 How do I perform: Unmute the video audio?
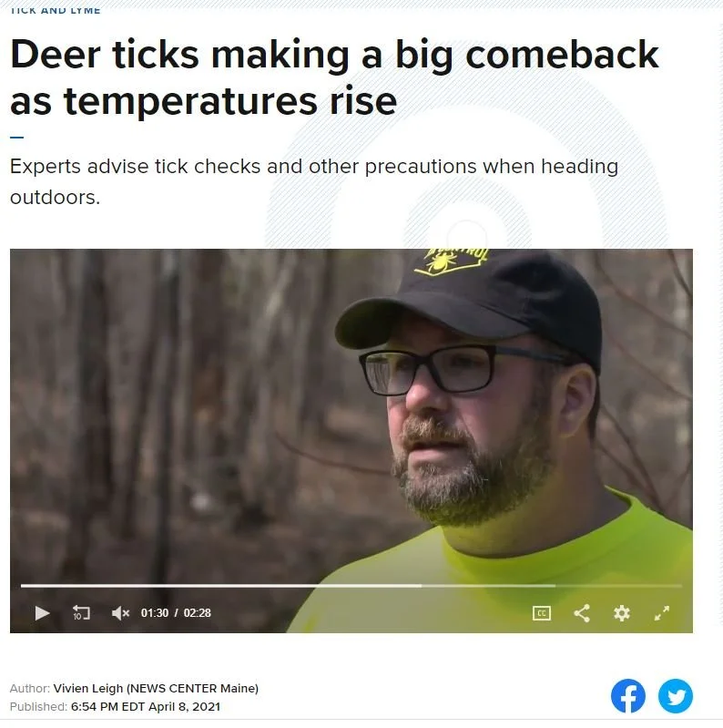coord(121,613)
